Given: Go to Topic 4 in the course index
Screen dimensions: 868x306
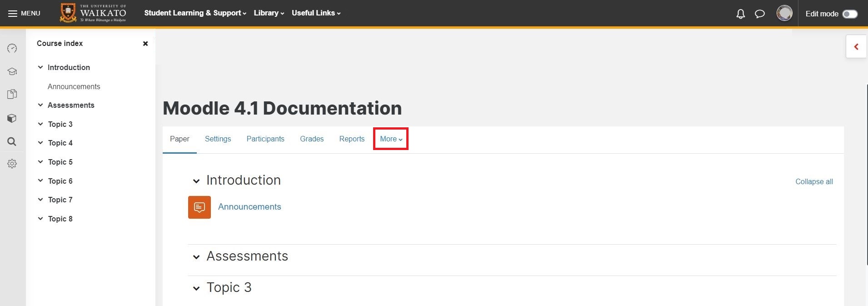Looking at the screenshot, I should (60, 143).
